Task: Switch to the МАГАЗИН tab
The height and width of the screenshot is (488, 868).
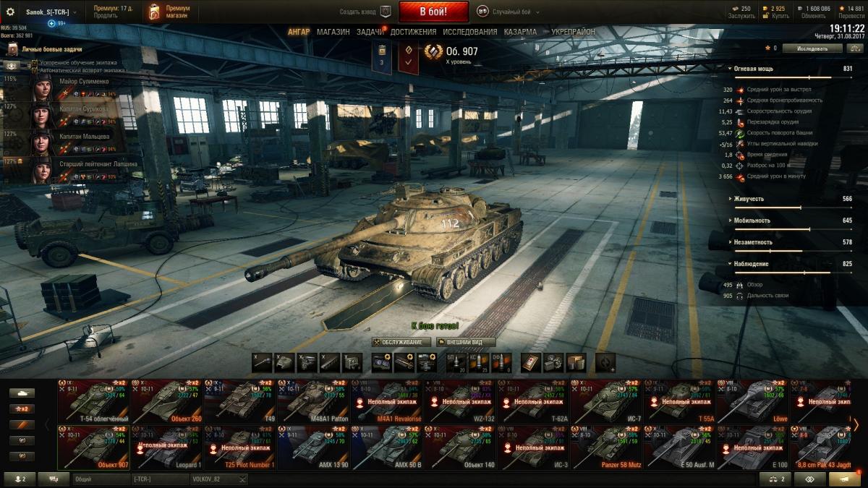Action: click(333, 32)
